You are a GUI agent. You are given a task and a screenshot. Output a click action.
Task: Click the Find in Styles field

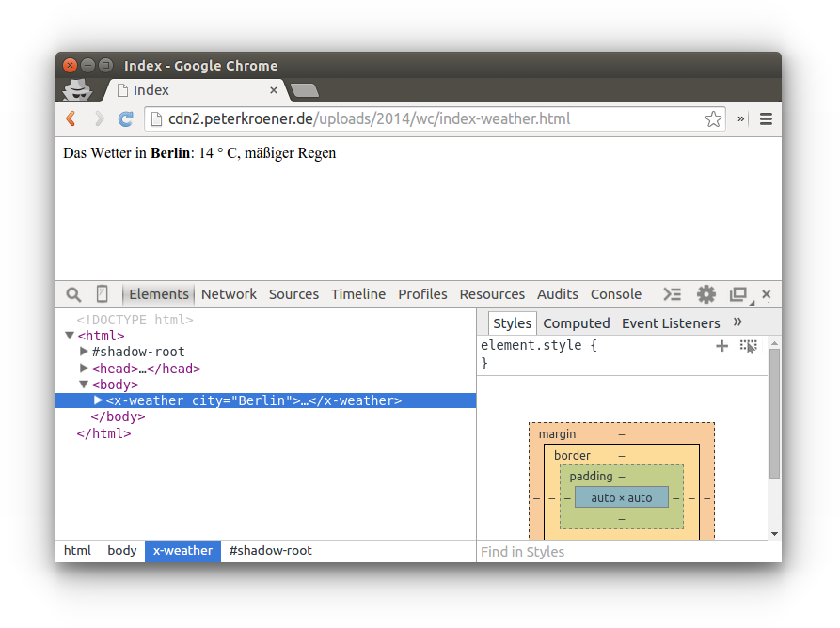[x=621, y=552]
